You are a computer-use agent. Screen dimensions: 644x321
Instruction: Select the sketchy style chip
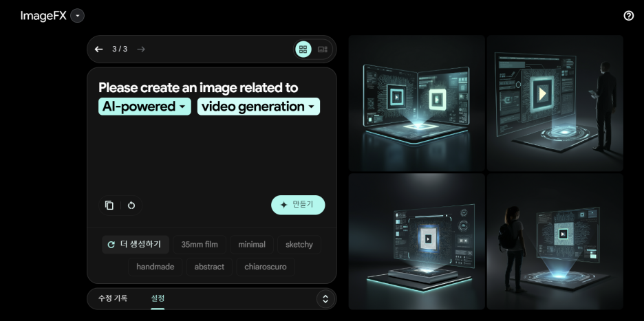(299, 245)
